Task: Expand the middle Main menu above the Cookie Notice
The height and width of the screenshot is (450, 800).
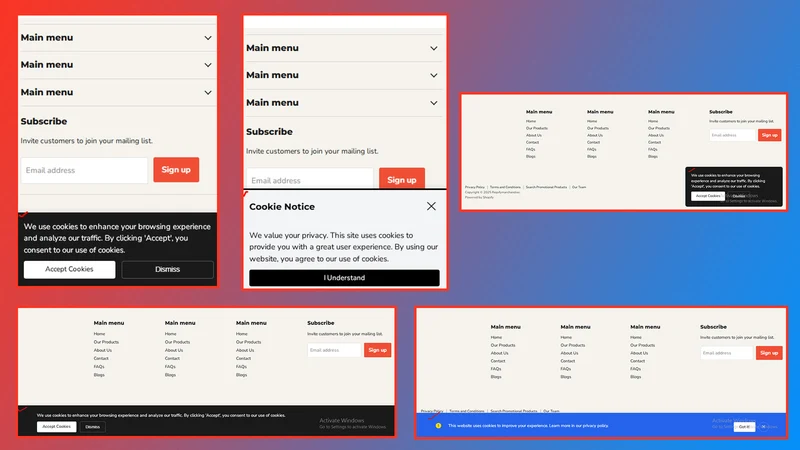Action: [x=344, y=75]
